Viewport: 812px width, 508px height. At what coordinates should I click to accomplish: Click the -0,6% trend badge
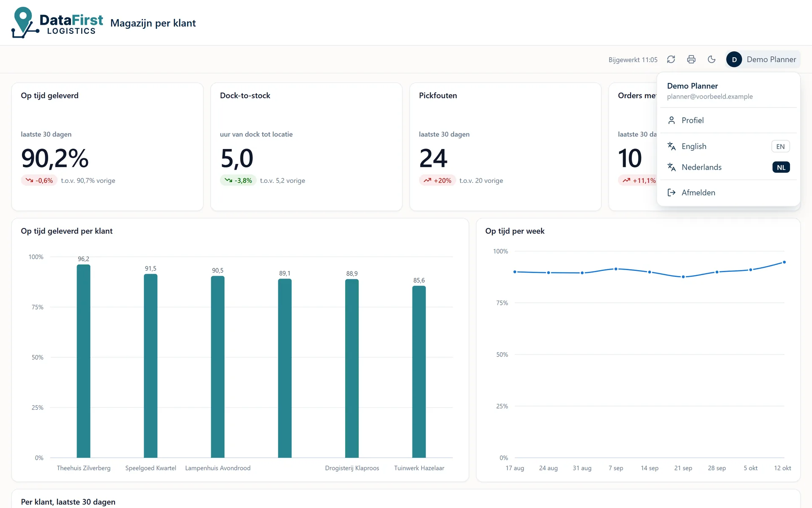(39, 180)
